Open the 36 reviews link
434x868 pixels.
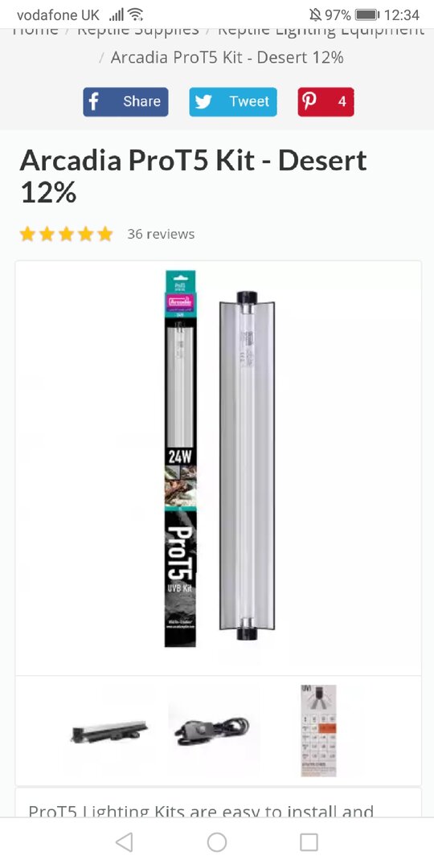(x=161, y=234)
